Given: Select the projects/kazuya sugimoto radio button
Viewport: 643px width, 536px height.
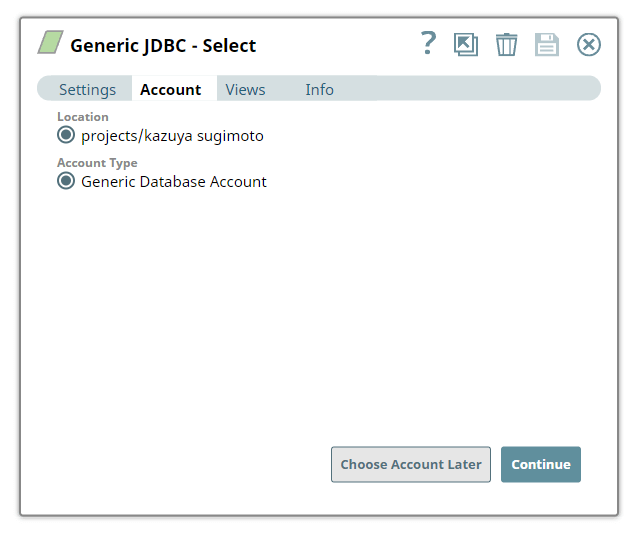Looking at the screenshot, I should 66,135.
